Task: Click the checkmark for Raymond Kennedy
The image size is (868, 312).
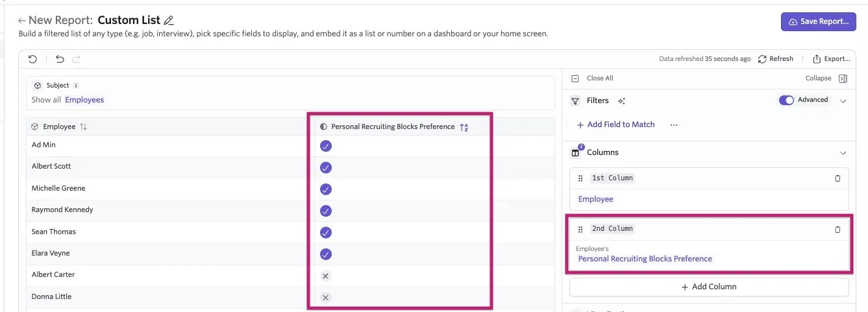Action: point(326,211)
